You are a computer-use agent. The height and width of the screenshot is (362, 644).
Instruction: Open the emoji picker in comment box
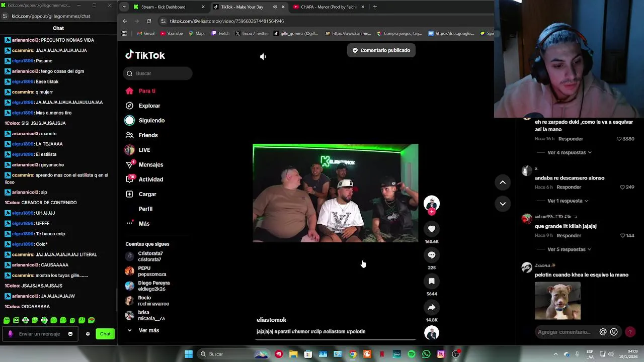[x=614, y=332]
